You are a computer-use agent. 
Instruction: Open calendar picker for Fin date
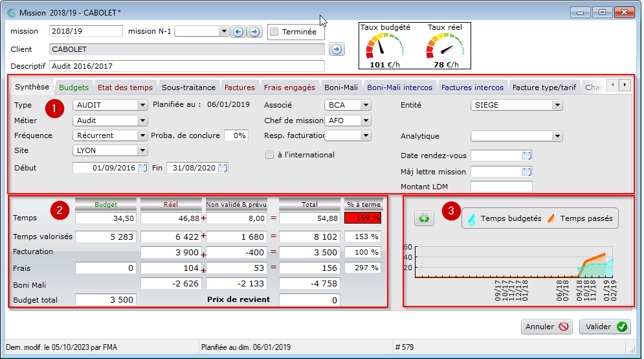click(x=223, y=168)
